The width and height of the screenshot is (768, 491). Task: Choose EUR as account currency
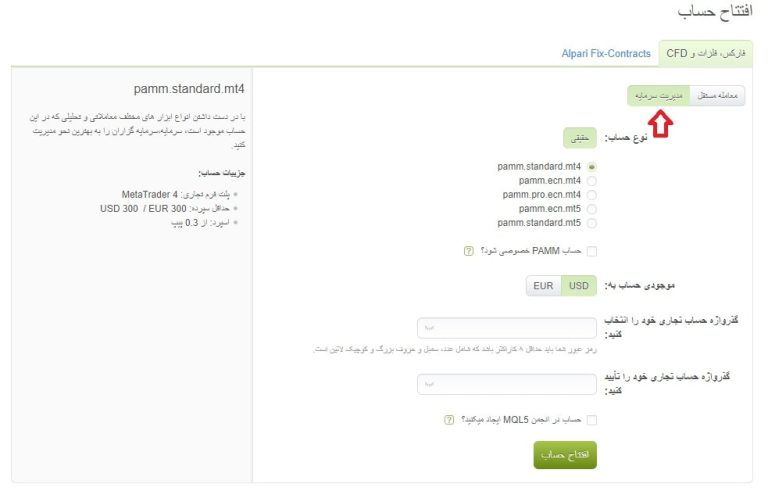coord(543,286)
